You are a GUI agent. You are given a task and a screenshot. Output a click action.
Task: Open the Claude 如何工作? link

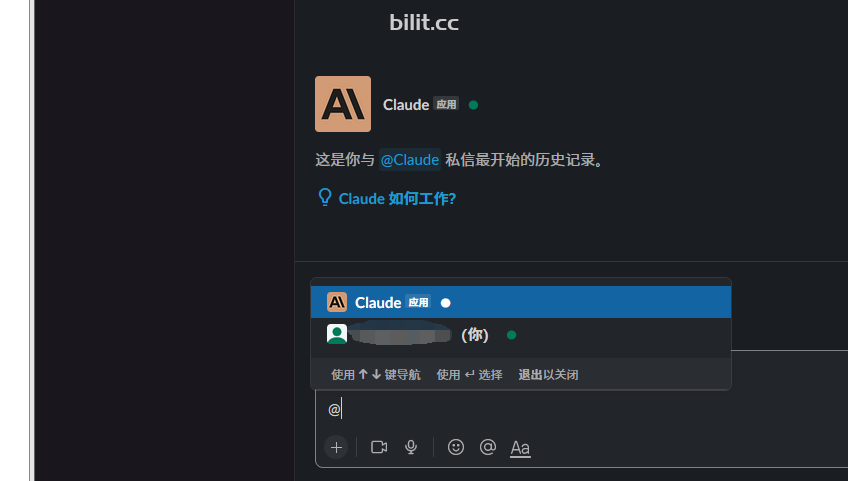click(397, 199)
